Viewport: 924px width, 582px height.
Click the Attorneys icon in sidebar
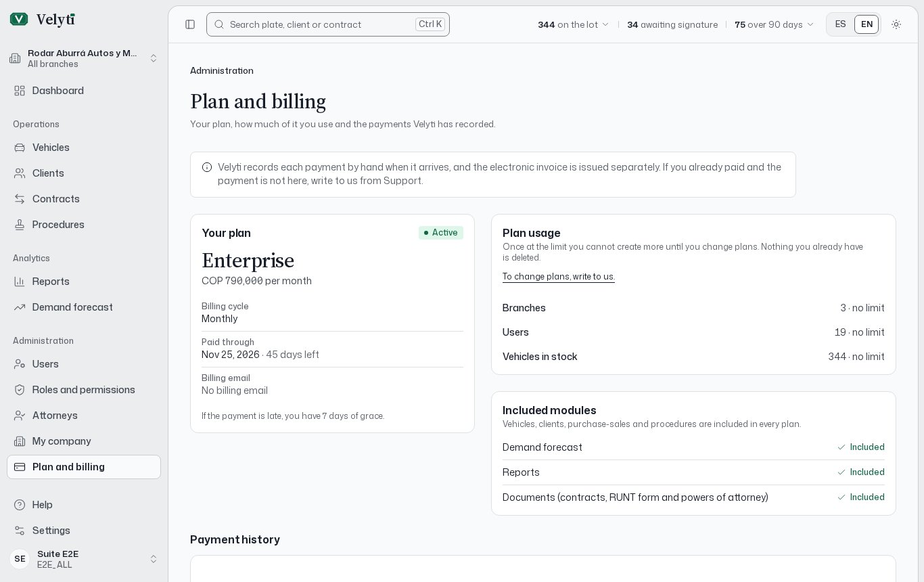pyautogui.click(x=20, y=416)
